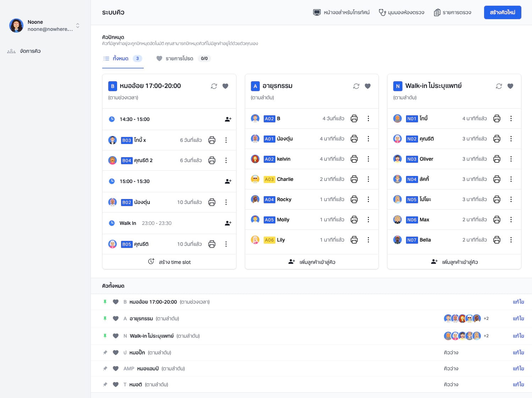Switch to รายการโปรด favorites tab

tap(179, 59)
